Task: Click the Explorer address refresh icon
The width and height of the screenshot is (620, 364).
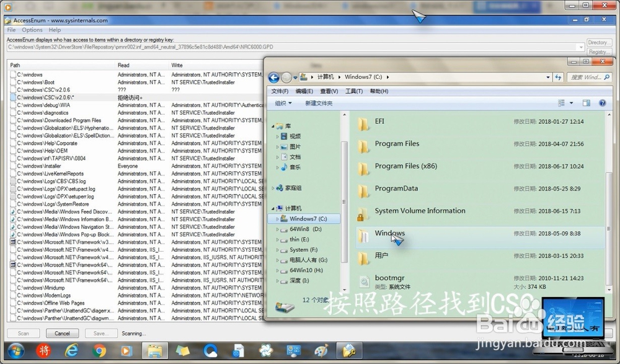Action: tap(558, 77)
